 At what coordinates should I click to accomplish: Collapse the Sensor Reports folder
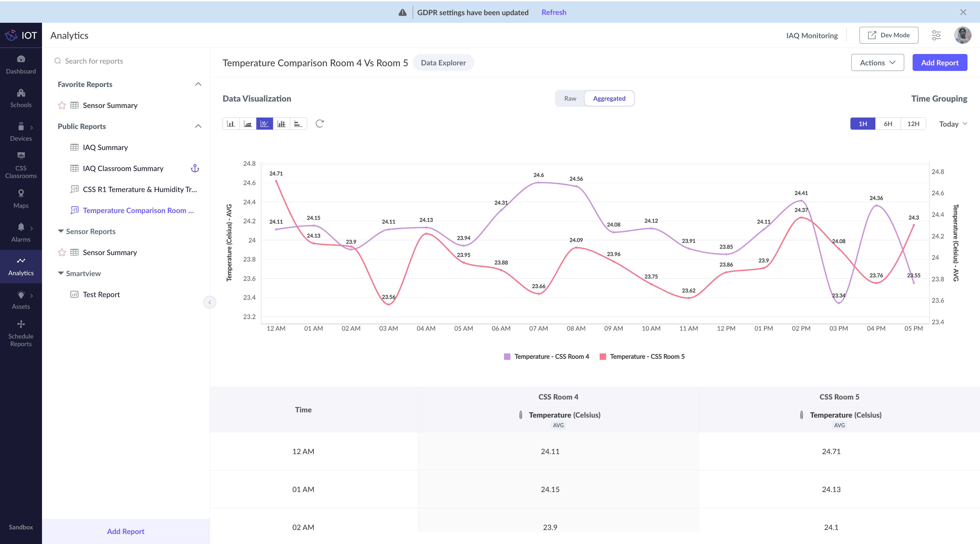tap(61, 231)
